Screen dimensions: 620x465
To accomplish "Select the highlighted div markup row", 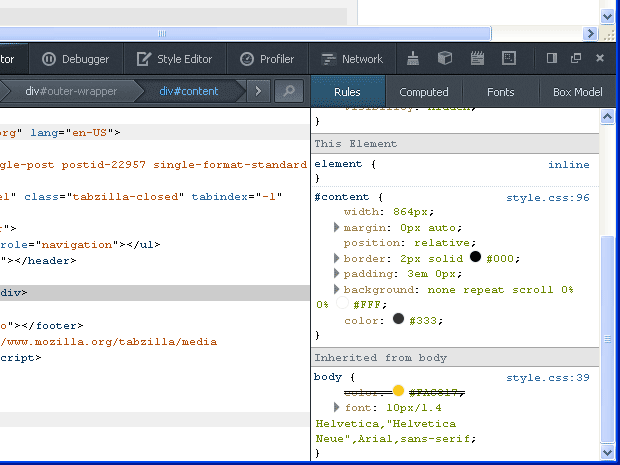I will 155,293.
